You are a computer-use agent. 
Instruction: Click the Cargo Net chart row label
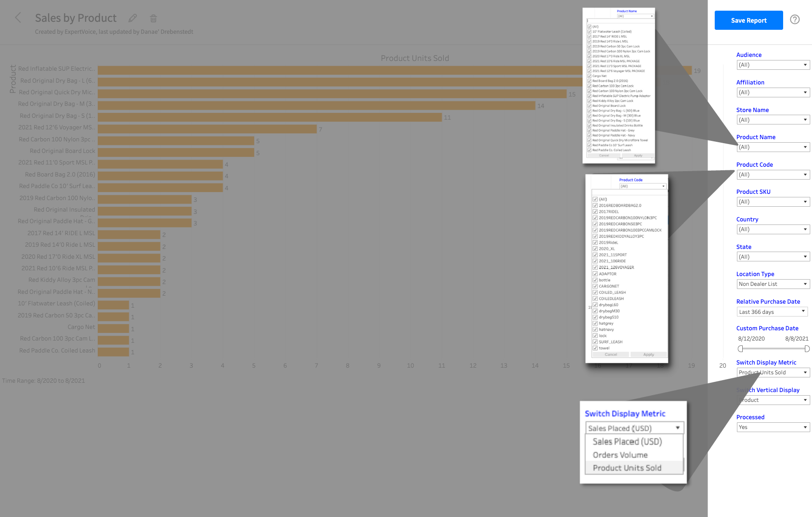pos(81,327)
